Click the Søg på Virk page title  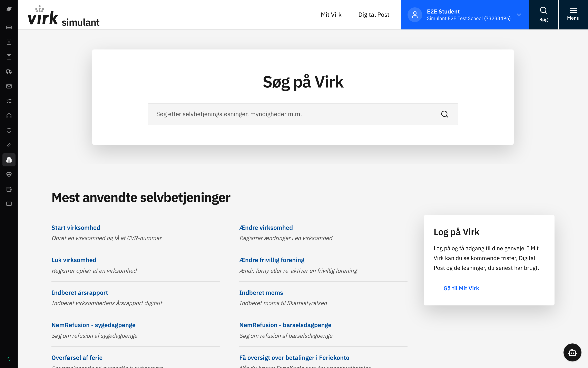(x=303, y=82)
